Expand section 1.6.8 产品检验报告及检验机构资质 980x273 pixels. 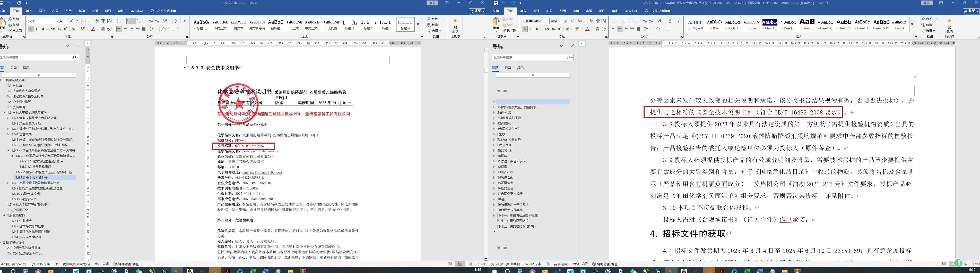[x=8, y=183]
